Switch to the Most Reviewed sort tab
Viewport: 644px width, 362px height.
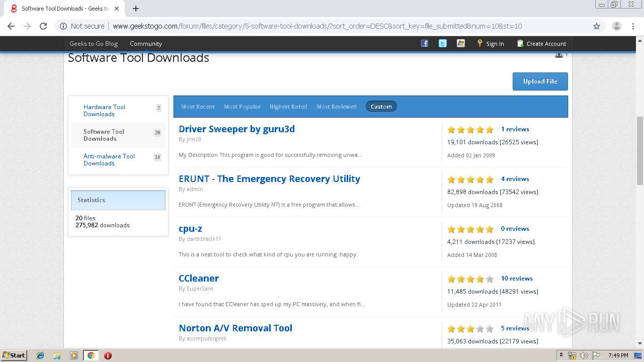pos(336,107)
